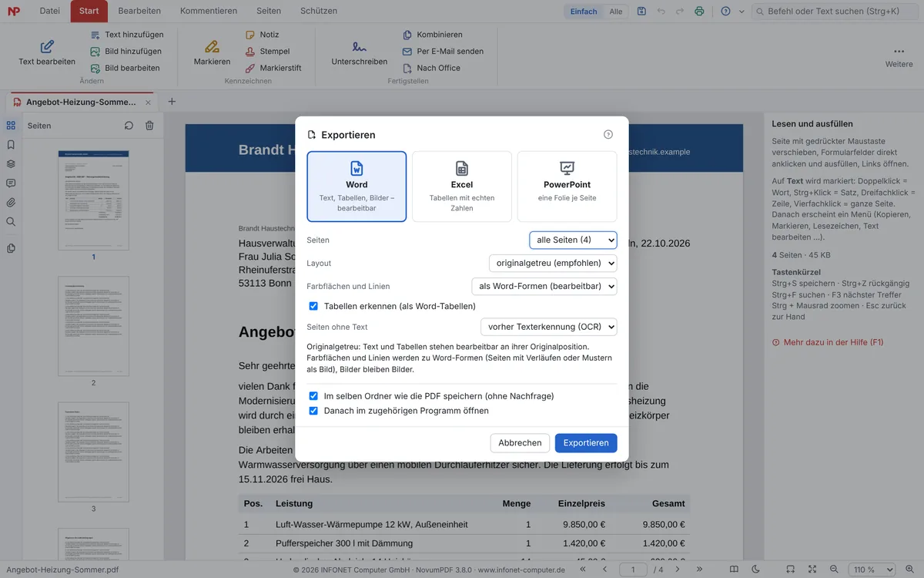
Task: Open the help circle icon in the title bar
Action: click(725, 12)
